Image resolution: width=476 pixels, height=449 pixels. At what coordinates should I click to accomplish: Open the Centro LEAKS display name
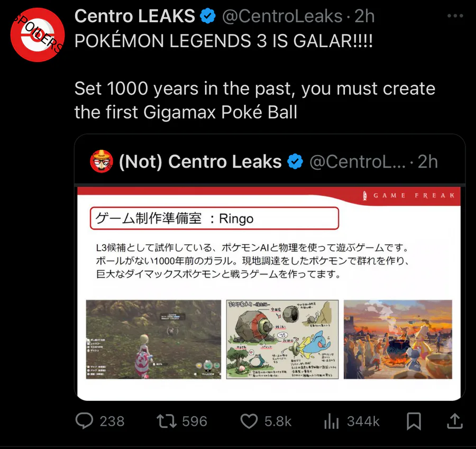tap(135, 16)
